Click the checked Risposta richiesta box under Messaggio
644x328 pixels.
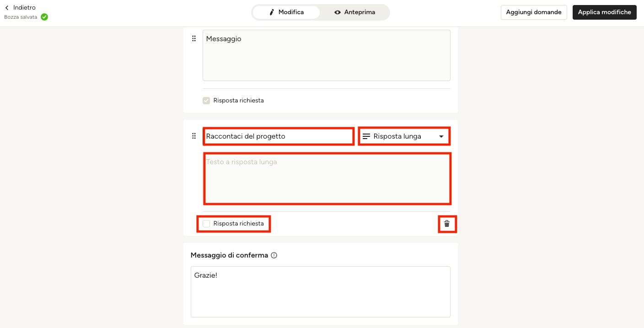click(x=206, y=100)
